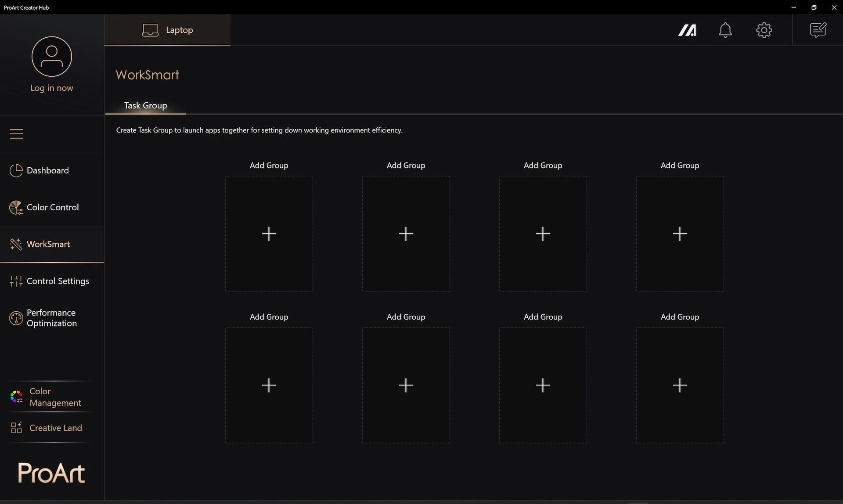
Task: Click plus in first bottom-row Add Group card
Action: point(269,385)
